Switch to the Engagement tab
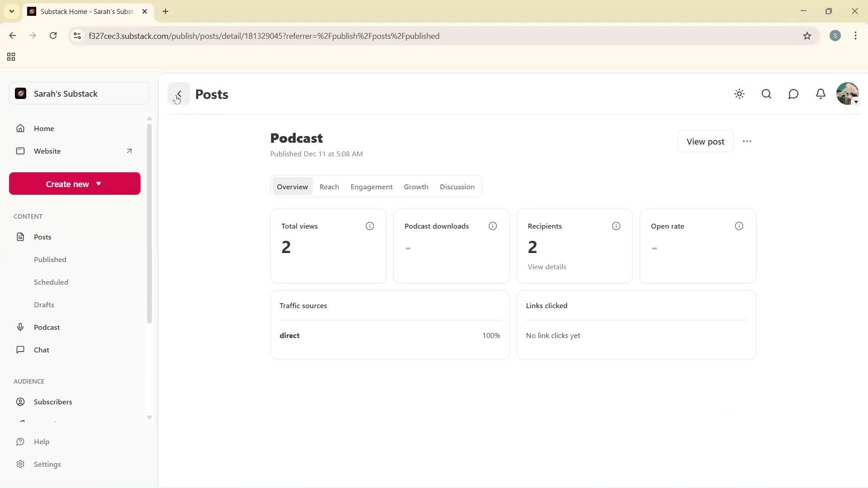Image resolution: width=868 pixels, height=488 pixels. click(371, 187)
